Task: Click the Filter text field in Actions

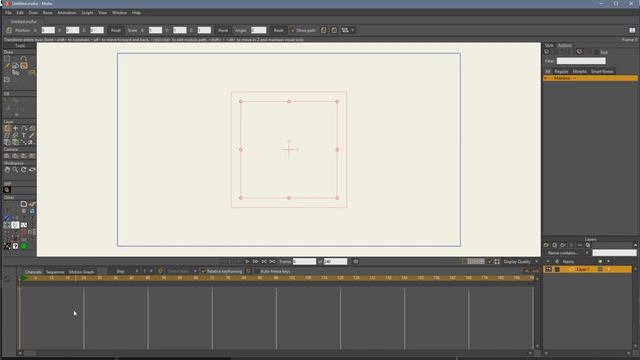Action: [581, 61]
